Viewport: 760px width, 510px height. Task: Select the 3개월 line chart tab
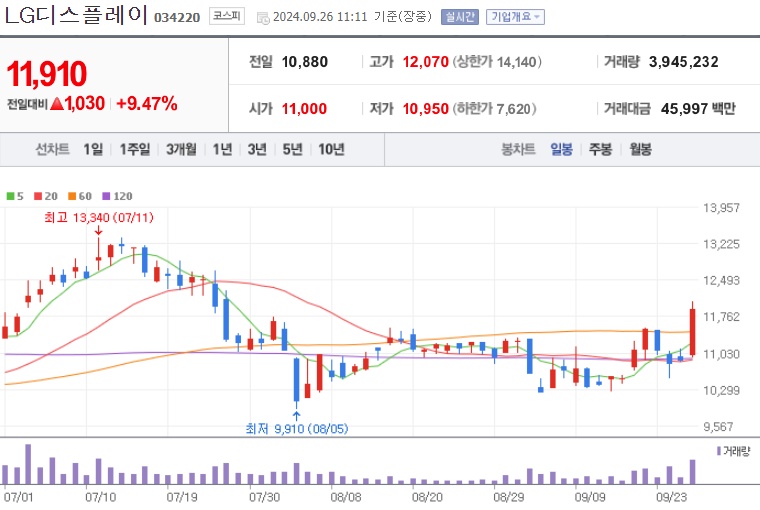point(181,149)
